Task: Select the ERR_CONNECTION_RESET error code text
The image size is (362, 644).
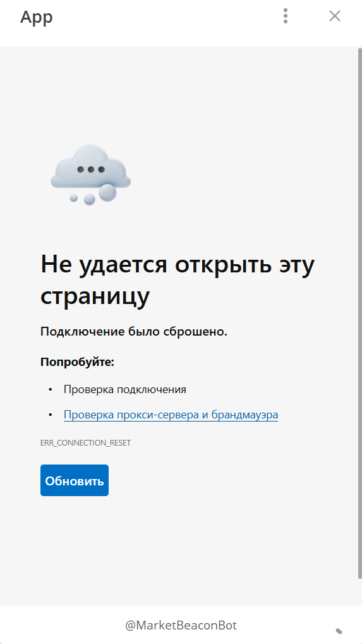Action: pos(85,443)
